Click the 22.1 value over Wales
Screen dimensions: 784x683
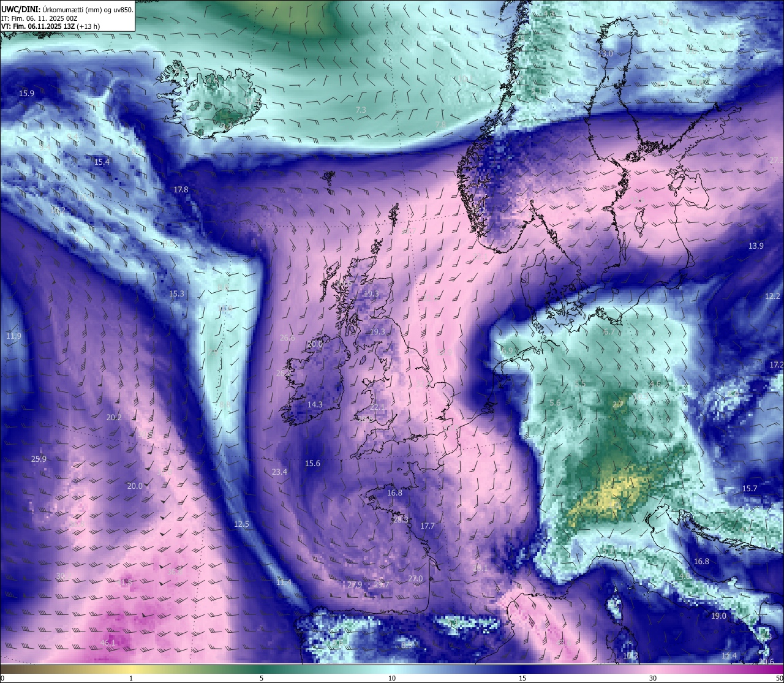tap(378, 407)
